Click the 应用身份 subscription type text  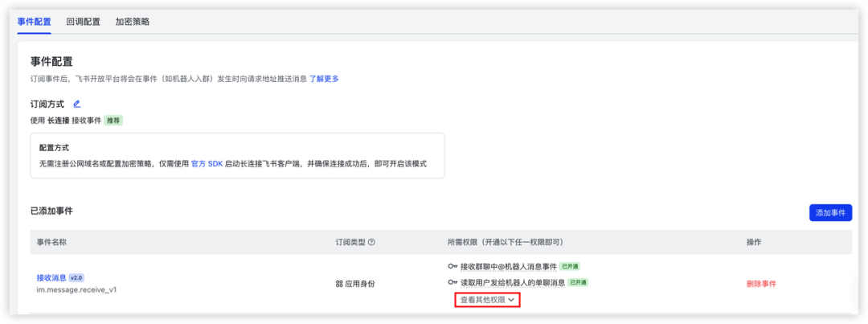click(360, 284)
